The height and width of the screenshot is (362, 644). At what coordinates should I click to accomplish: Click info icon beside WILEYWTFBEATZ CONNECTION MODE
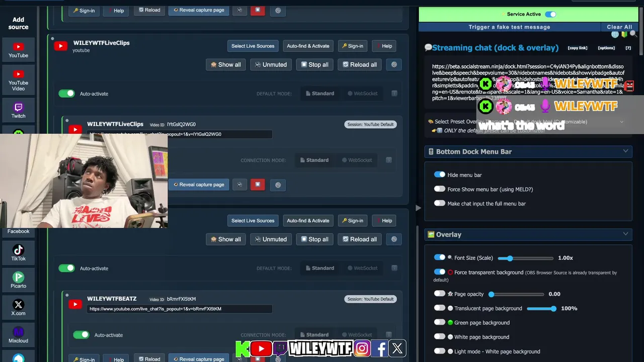click(x=389, y=335)
